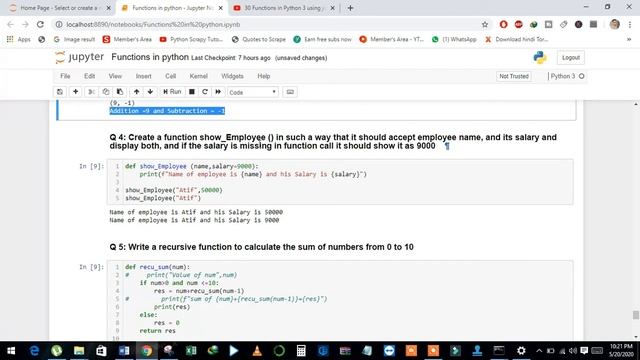640x360 pixels.
Task: Reload the current page
Action: (40, 24)
